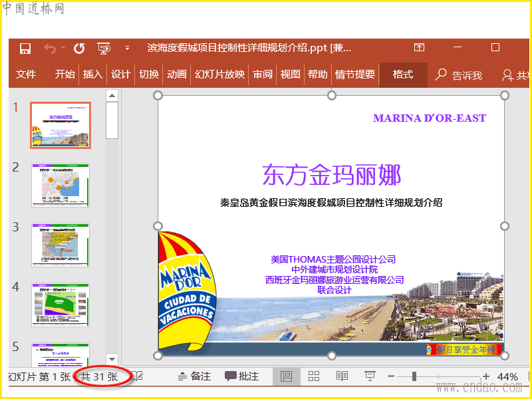
Task: Click the 44% zoom level
Action: (x=507, y=376)
